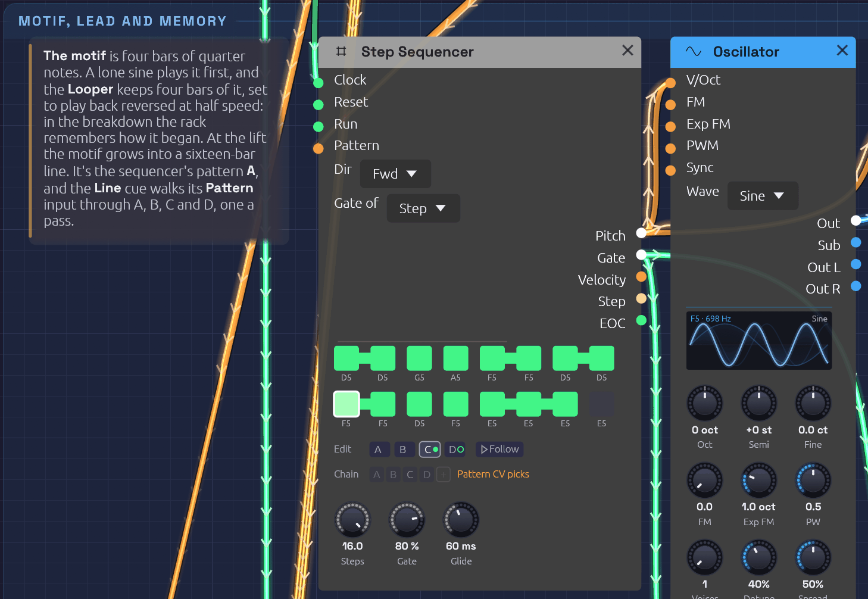This screenshot has width=868, height=599.
Task: Click the Out R output port
Action: (x=856, y=286)
